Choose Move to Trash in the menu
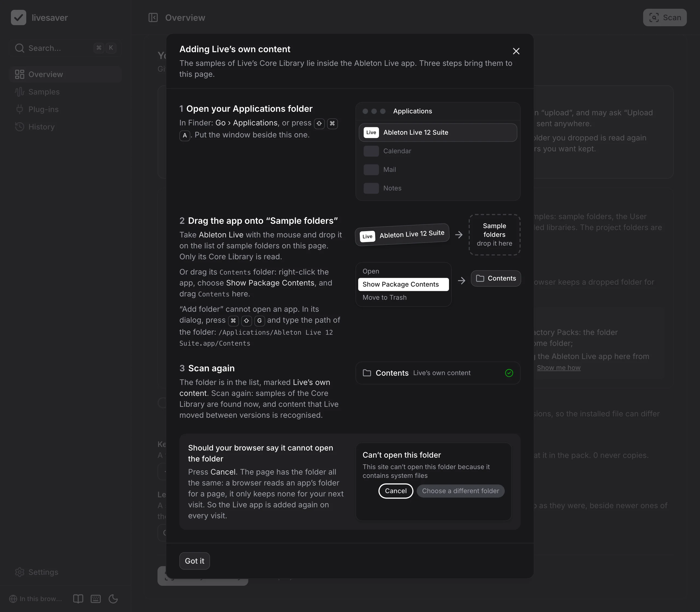 tap(403, 298)
